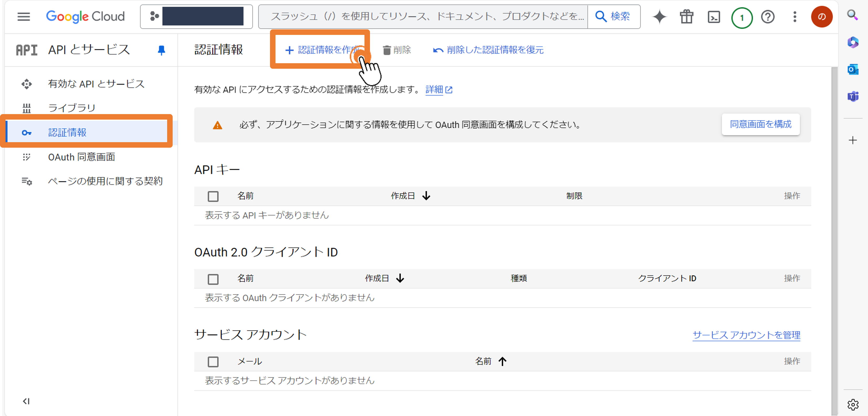Click API キー table 名前 header
The image size is (868, 416).
(246, 196)
